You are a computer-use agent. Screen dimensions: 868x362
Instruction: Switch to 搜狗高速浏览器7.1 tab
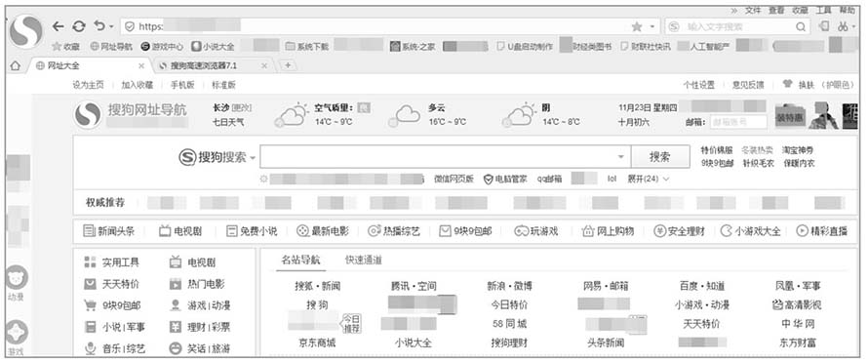211,66
